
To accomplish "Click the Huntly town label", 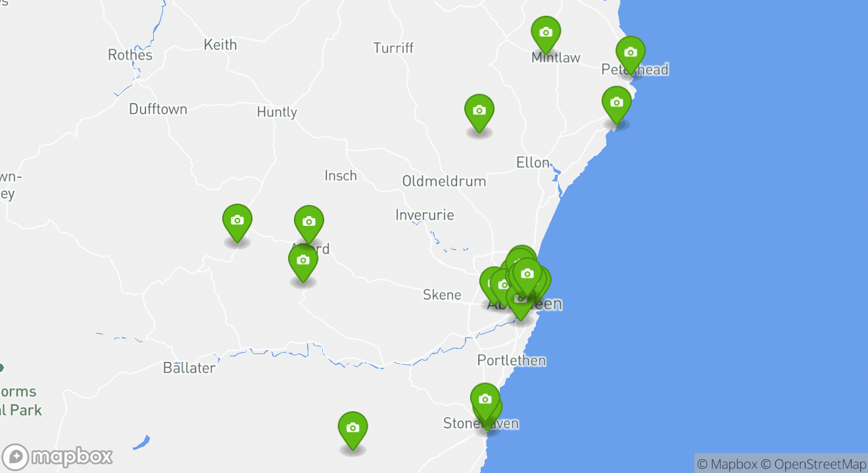I will pyautogui.click(x=277, y=112).
